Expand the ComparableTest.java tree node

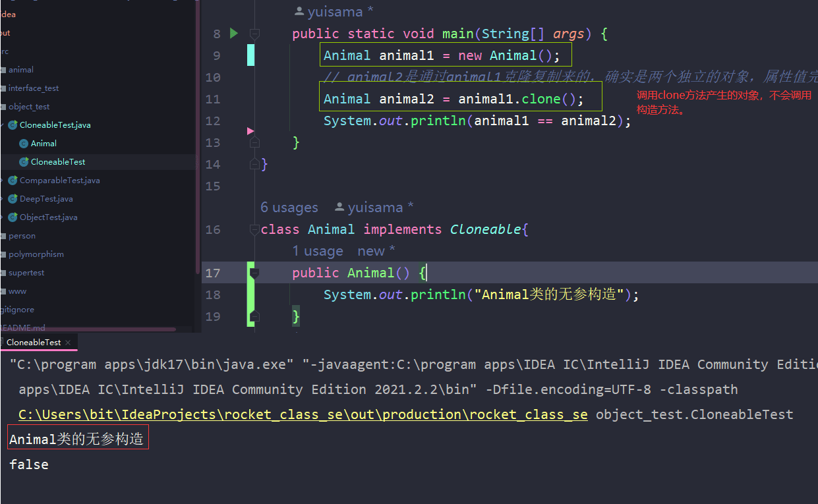pos(3,181)
